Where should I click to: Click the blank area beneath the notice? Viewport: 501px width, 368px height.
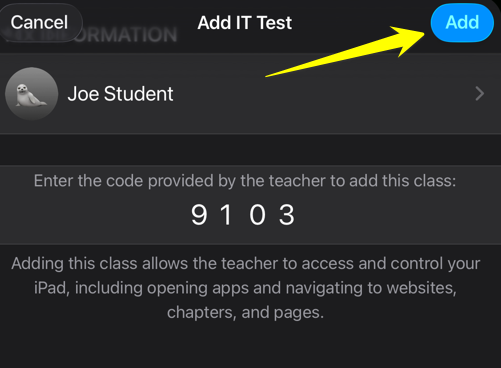coord(250,347)
